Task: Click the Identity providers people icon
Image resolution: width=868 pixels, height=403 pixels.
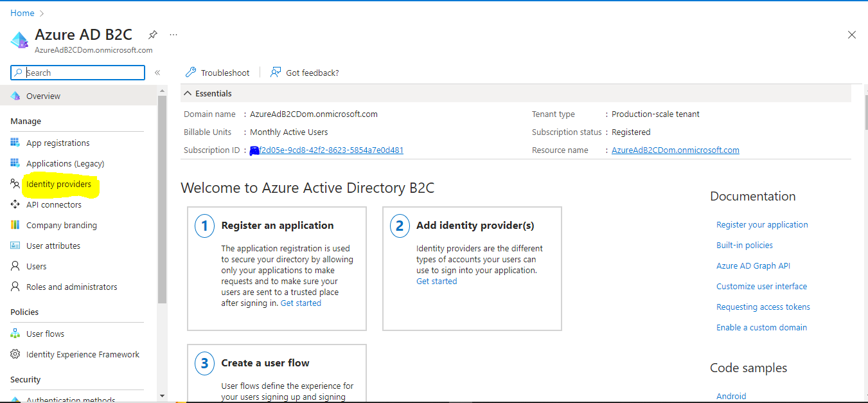Action: click(15, 184)
